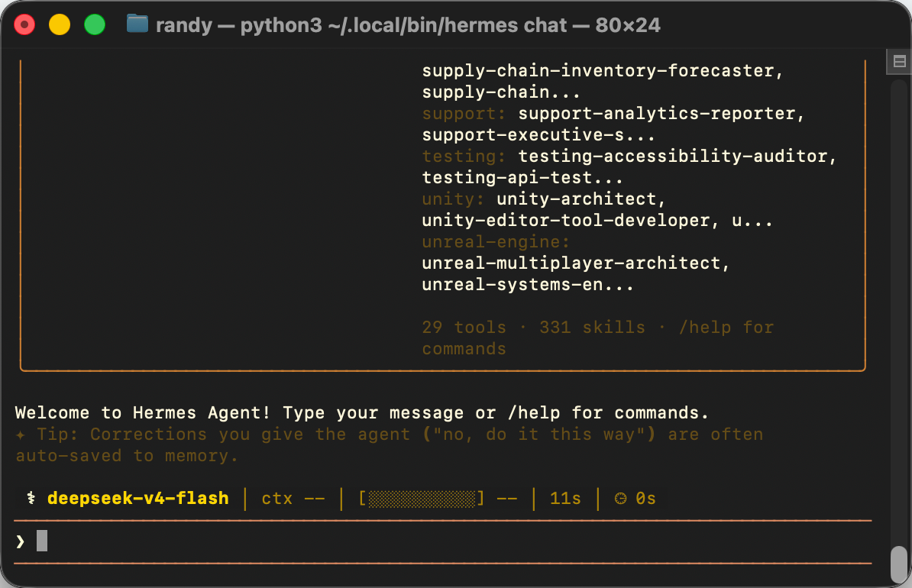Click the terminal scrollbar thumb
This screenshot has width=912, height=588.
click(x=899, y=563)
